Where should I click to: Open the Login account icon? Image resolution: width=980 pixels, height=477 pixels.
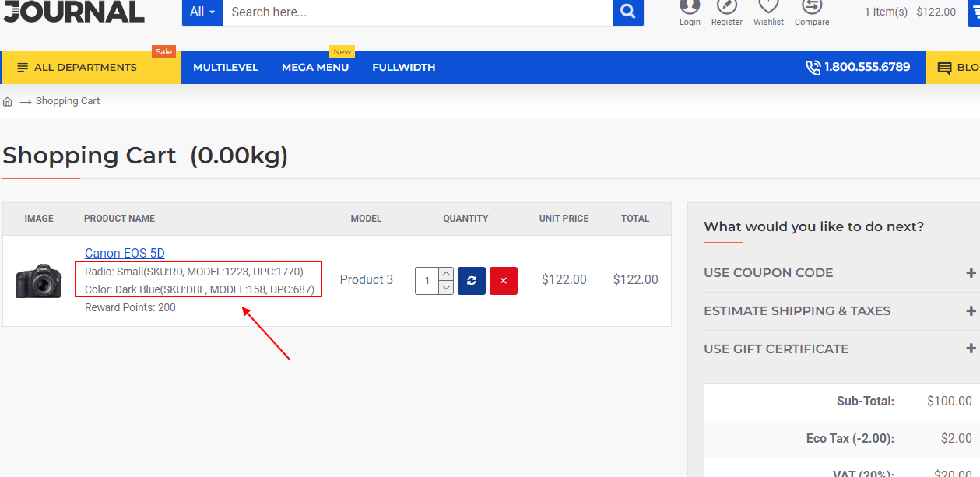[x=690, y=6]
